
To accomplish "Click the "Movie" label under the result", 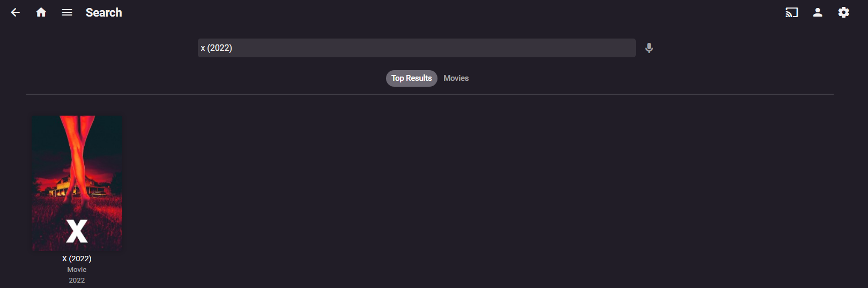I will click(77, 270).
